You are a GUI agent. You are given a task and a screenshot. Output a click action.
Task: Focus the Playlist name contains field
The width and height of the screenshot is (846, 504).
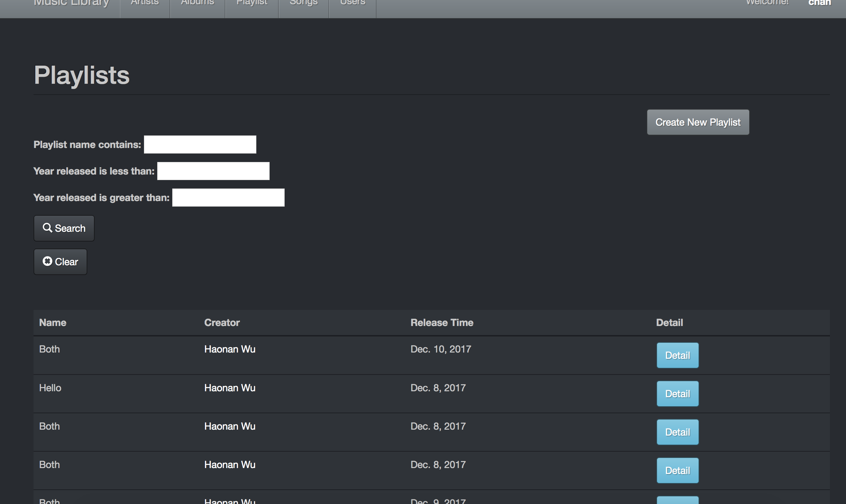pos(200,144)
